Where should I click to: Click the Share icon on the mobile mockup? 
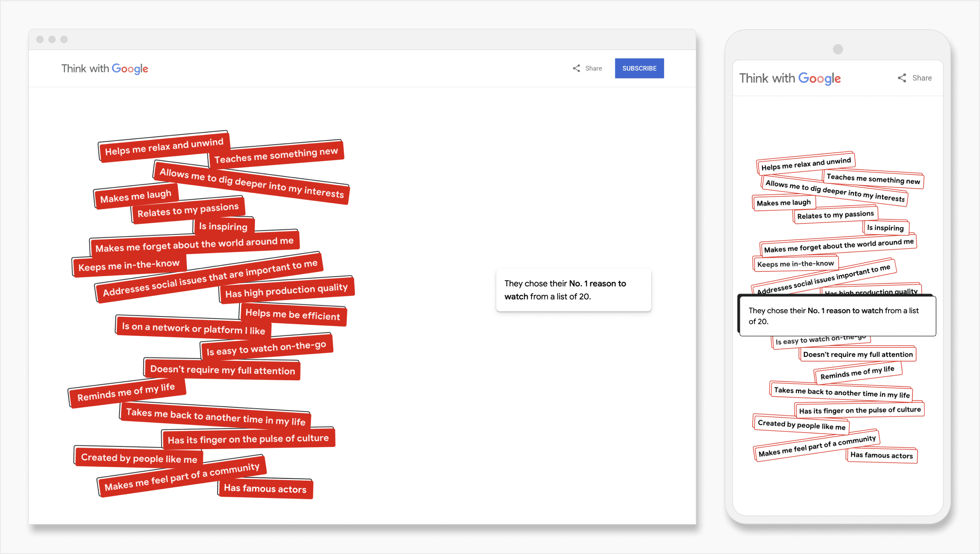click(x=901, y=77)
